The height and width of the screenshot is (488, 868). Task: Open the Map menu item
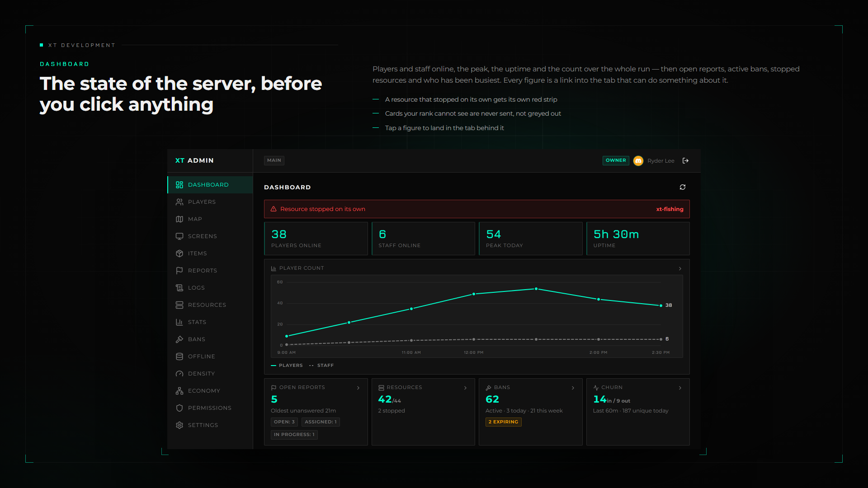coord(210,219)
